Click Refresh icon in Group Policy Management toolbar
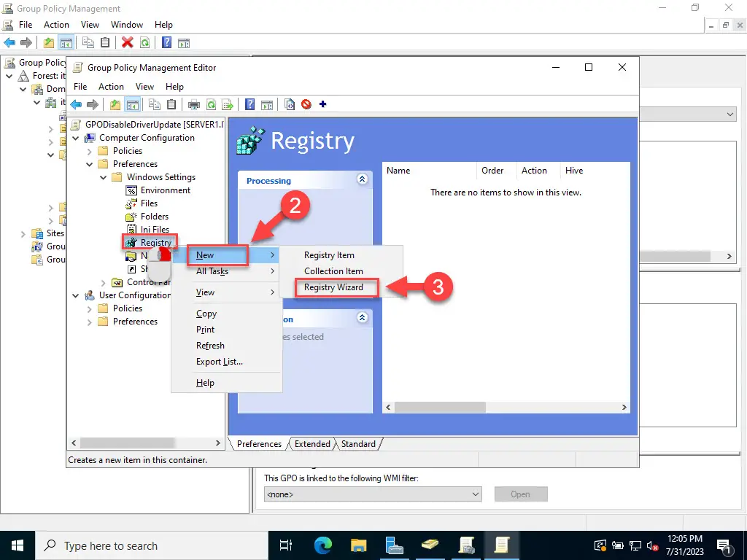The image size is (747, 560). [x=145, y=42]
